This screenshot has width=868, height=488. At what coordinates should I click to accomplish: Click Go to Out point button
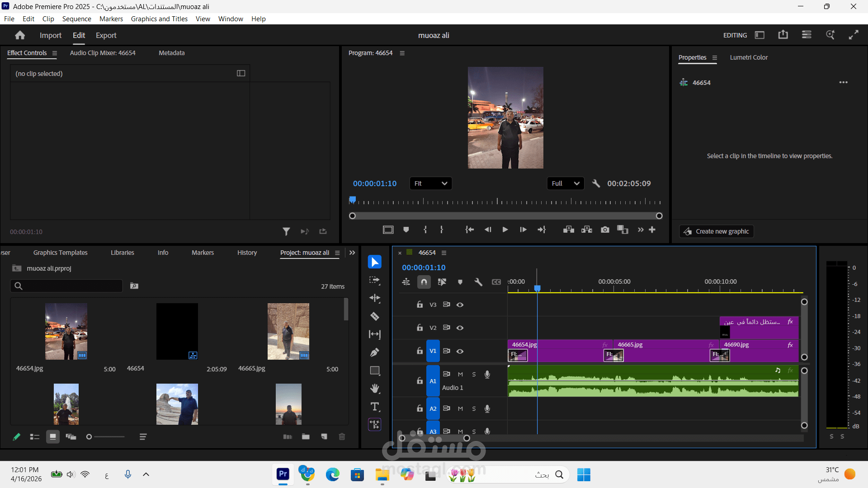[542, 230]
